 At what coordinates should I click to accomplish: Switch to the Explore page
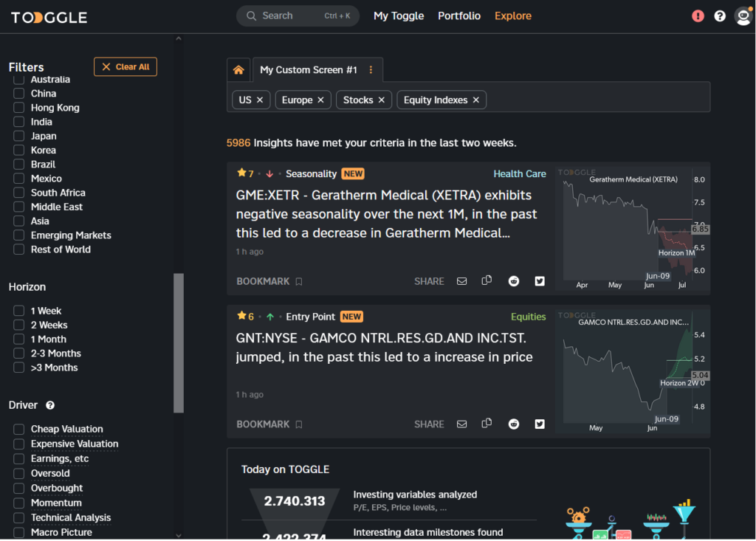[513, 16]
